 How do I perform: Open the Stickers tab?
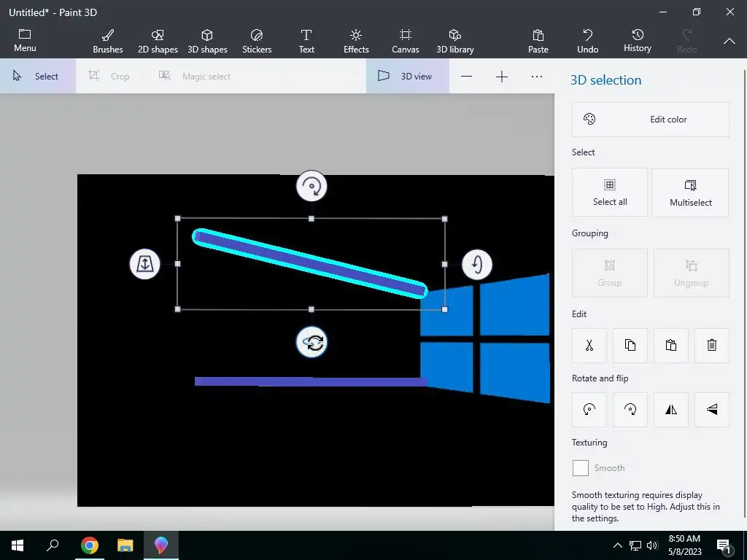(257, 42)
